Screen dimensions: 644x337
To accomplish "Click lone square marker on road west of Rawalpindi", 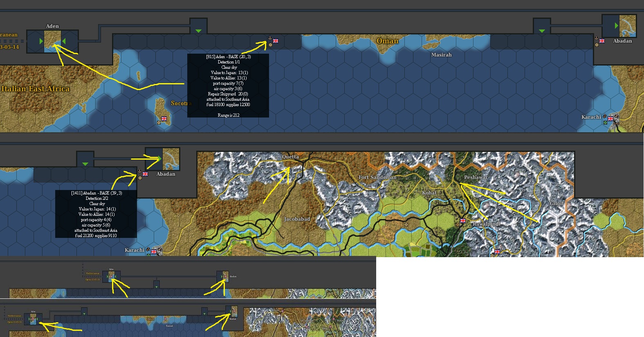I will (x=406, y=224).
